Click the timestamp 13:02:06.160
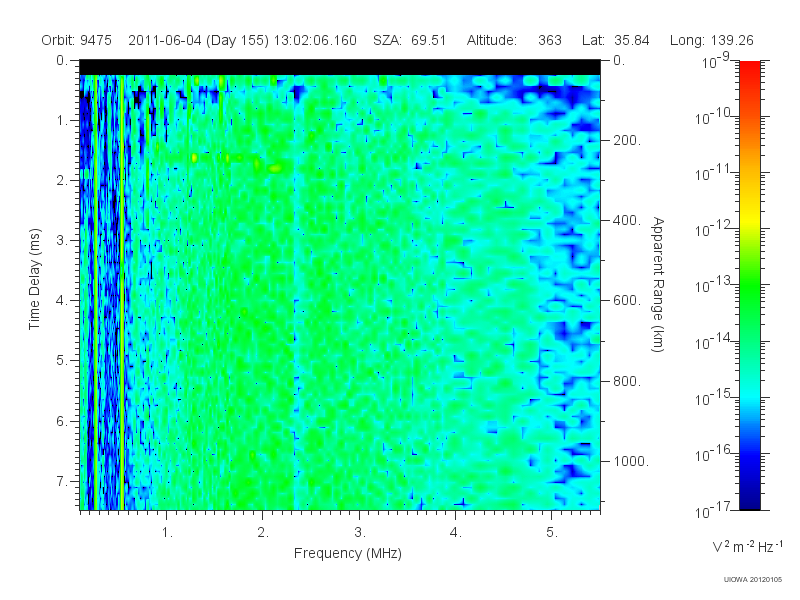The height and width of the screenshot is (600, 800). (x=315, y=40)
